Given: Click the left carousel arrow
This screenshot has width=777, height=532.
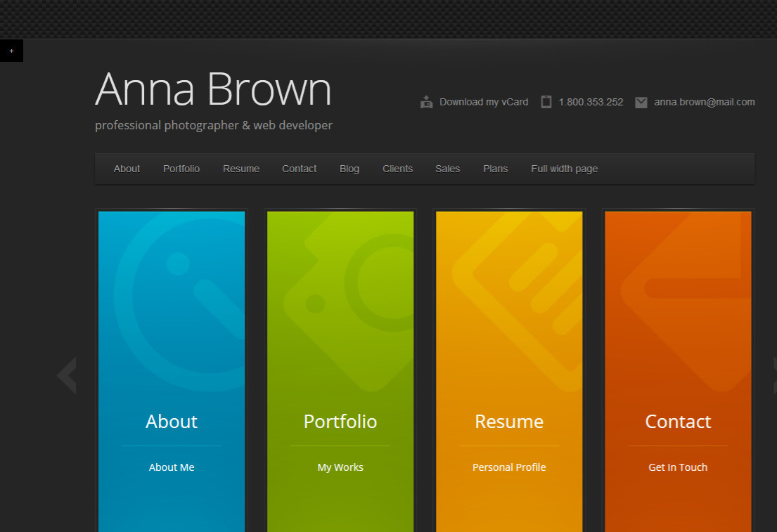Looking at the screenshot, I should 66,375.
